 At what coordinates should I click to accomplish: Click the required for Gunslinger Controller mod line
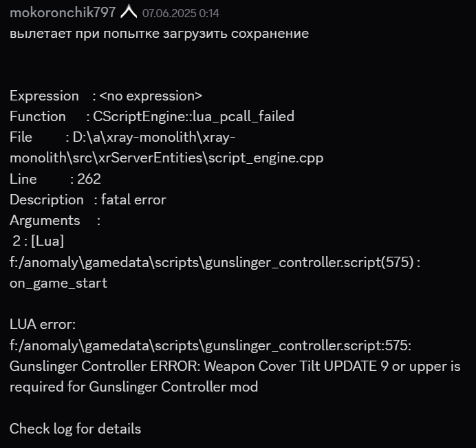[x=134, y=387]
